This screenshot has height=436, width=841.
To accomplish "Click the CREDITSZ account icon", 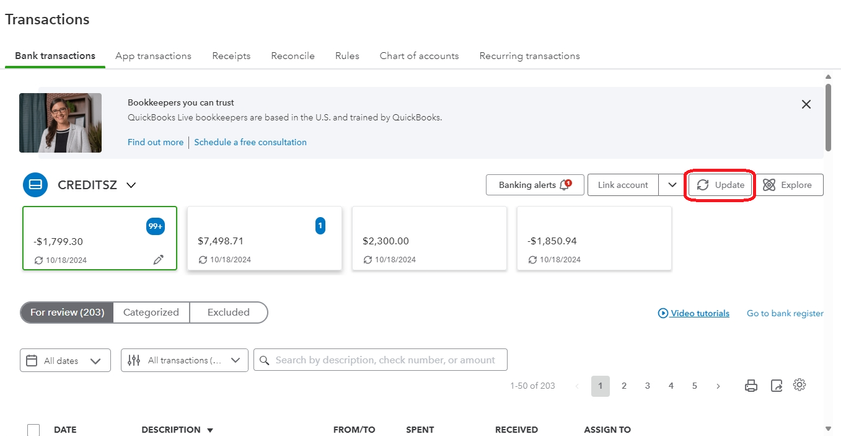I will tap(35, 185).
